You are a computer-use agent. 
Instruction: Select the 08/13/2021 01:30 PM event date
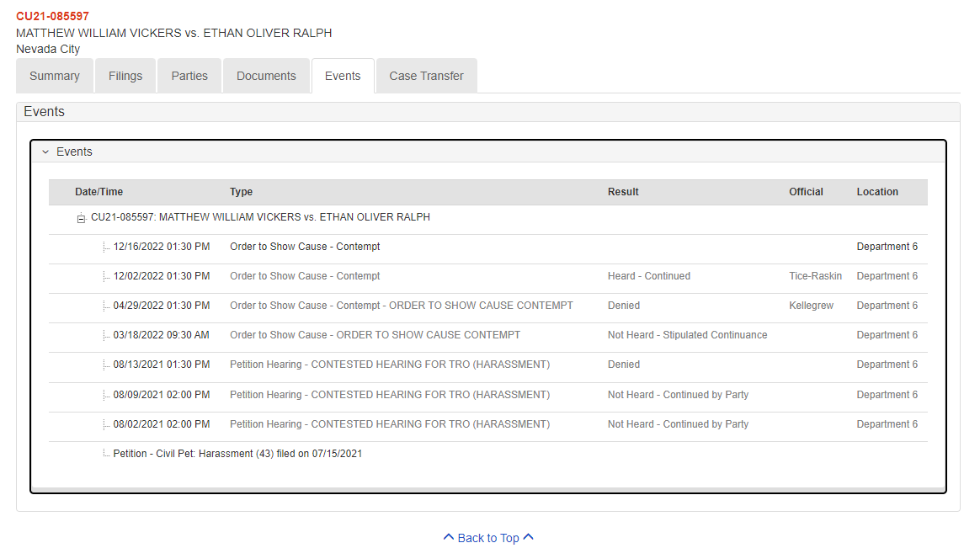pyautogui.click(x=162, y=364)
